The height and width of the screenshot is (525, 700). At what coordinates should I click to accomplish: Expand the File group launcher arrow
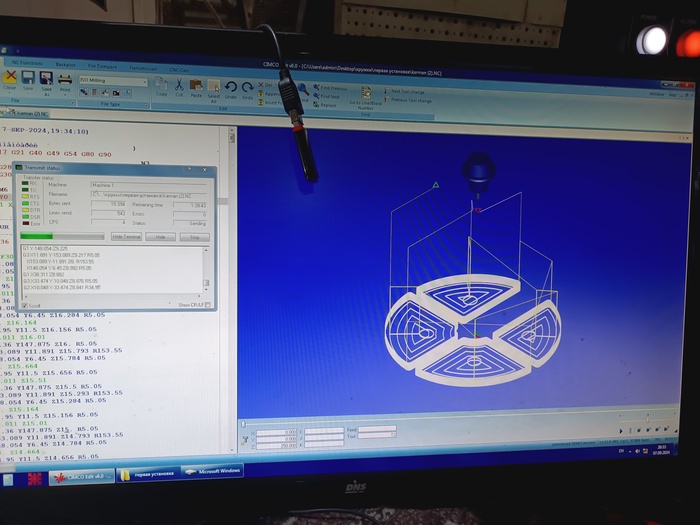pos(72,103)
